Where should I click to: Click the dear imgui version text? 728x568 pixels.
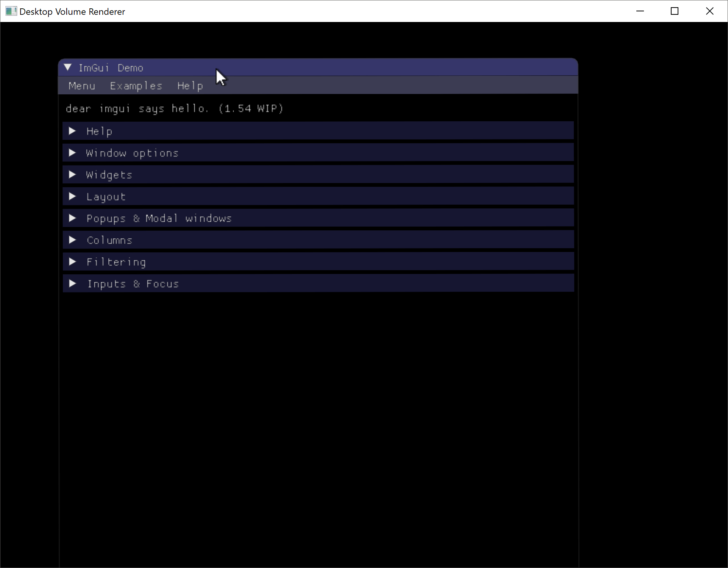(174, 108)
